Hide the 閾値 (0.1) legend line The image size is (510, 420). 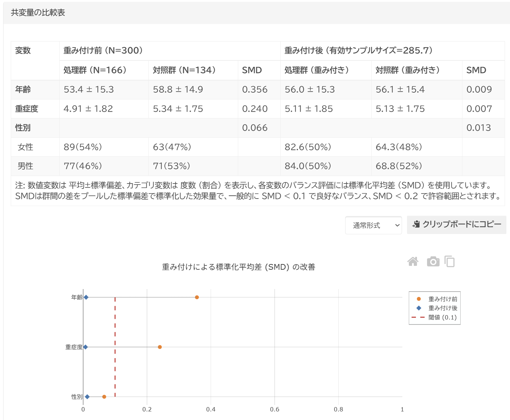(x=442, y=317)
